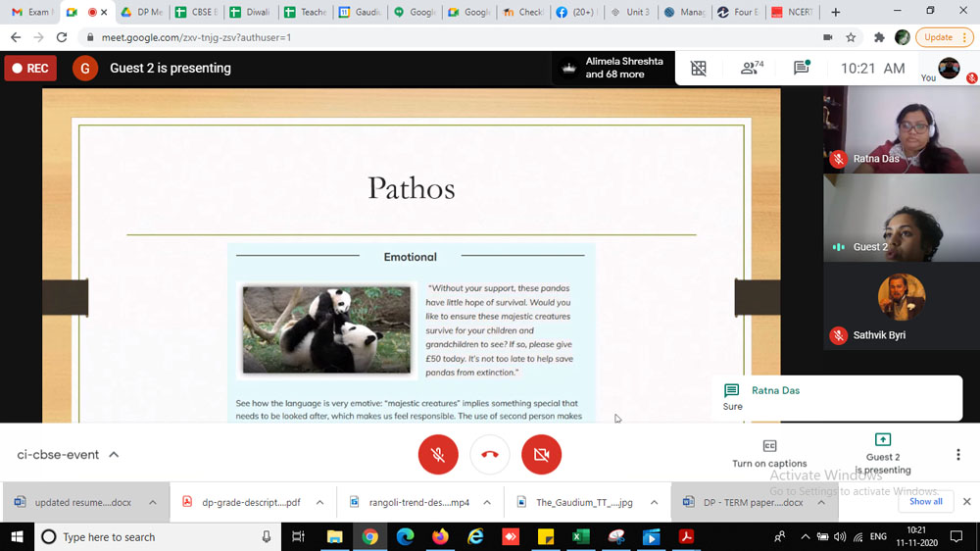This screenshot has width=980, height=551.
Task: Expand options for The_Gaudium_TT jpg
Action: (654, 502)
